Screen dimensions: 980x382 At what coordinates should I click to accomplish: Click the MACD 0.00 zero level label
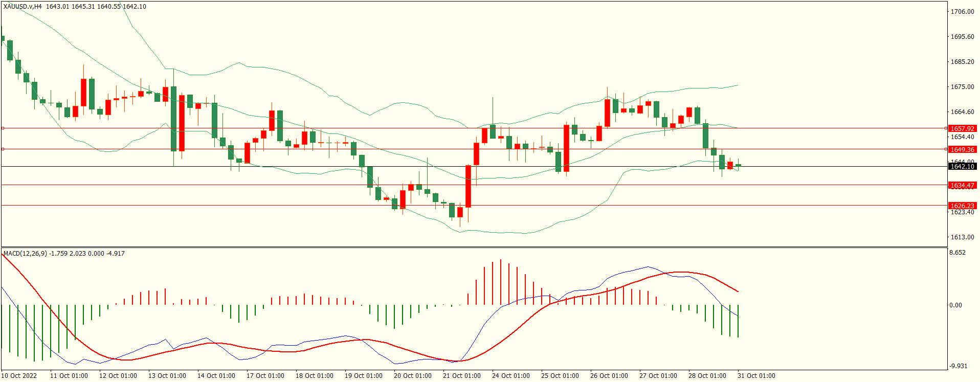click(955, 305)
